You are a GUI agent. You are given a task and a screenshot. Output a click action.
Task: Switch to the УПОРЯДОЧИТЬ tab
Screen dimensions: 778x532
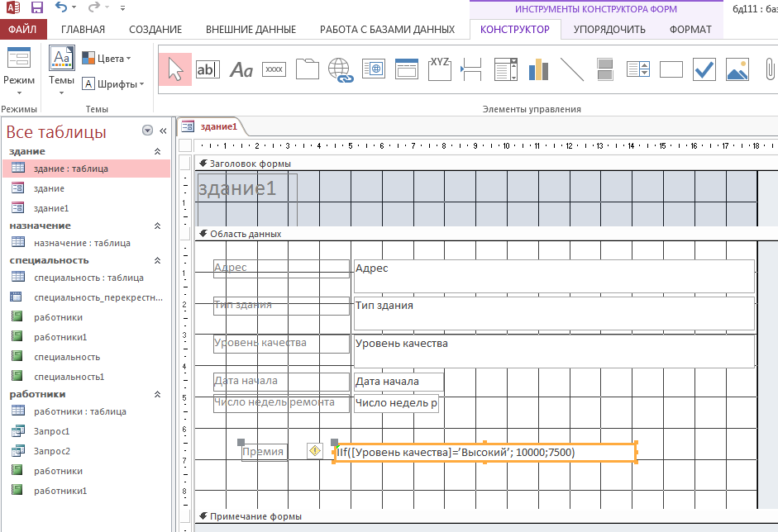point(609,29)
